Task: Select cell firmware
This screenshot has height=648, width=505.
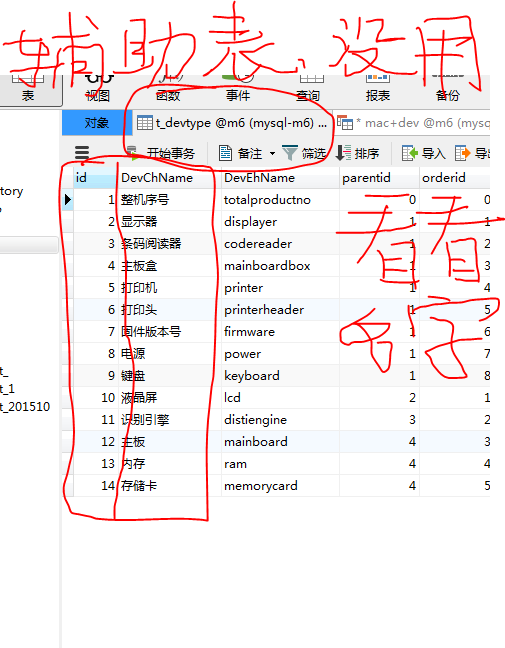Action: coord(280,332)
